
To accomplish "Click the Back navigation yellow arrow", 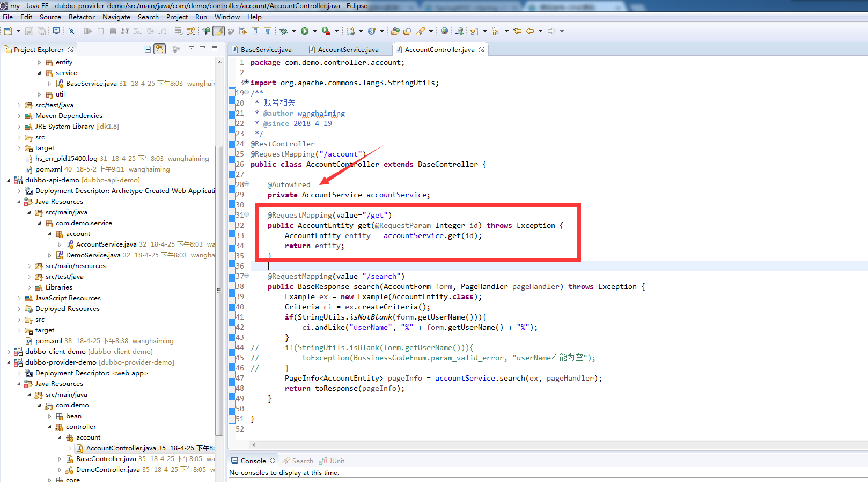I will tap(529, 31).
